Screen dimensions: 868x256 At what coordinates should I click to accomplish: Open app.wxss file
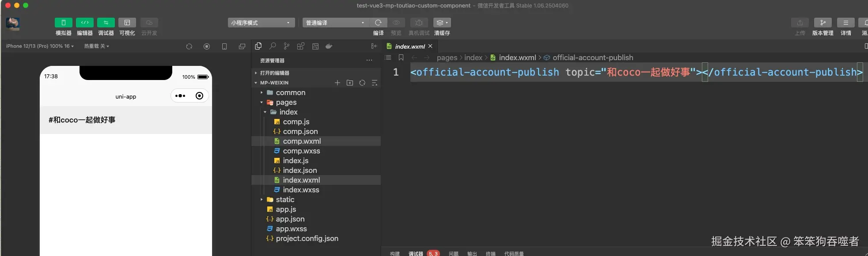[316, 229]
